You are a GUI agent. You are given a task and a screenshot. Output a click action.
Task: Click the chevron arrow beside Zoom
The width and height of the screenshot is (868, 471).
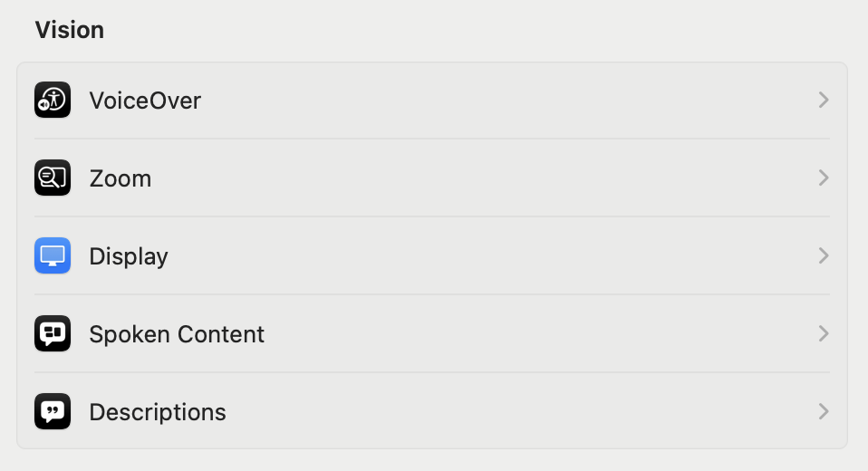click(x=823, y=178)
